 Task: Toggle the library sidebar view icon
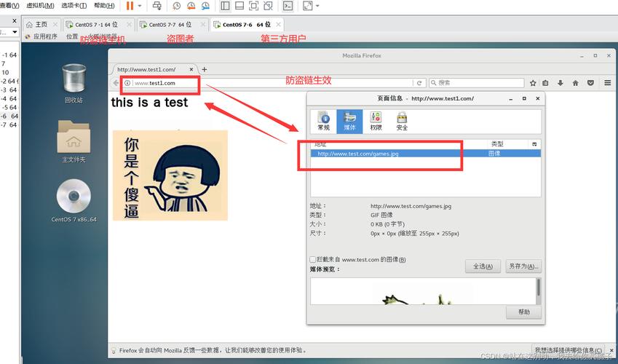225,6
